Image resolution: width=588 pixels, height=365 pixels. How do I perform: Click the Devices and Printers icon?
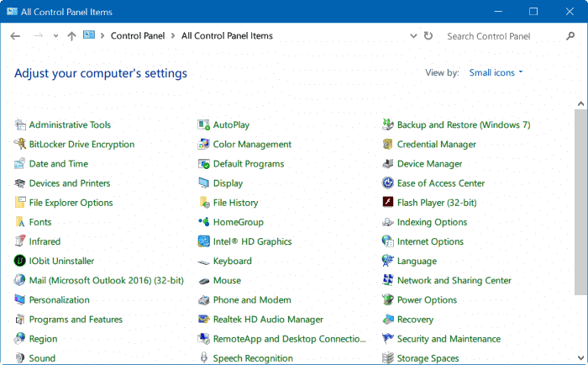(20, 183)
